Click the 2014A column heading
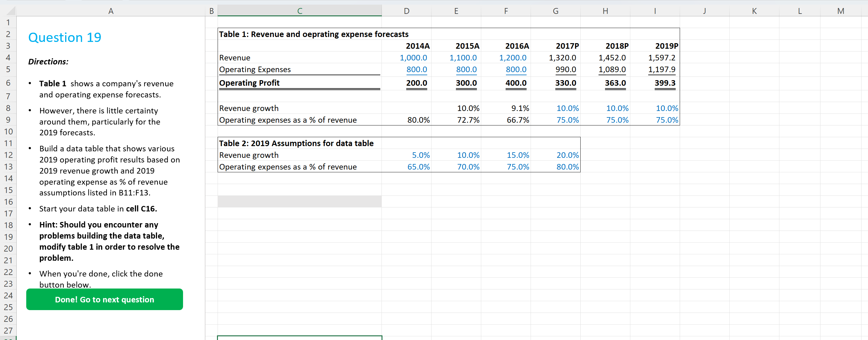The height and width of the screenshot is (340, 868). (x=418, y=46)
